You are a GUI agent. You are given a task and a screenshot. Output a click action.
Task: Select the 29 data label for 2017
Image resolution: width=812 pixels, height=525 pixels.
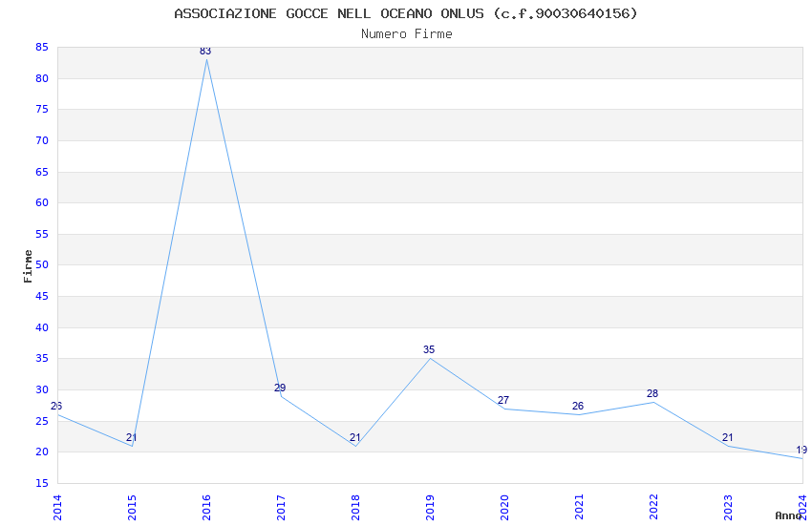[280, 388]
